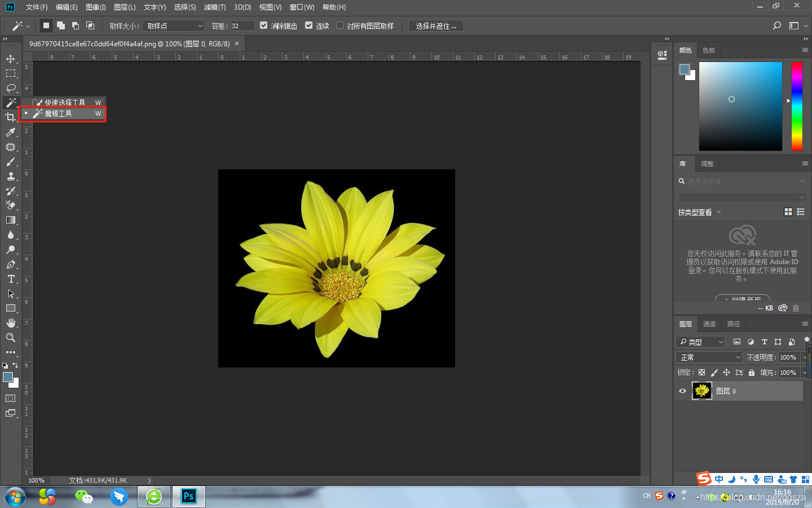
Task: Open the Edit Toolbar ellipsis icon
Action: (x=10, y=352)
